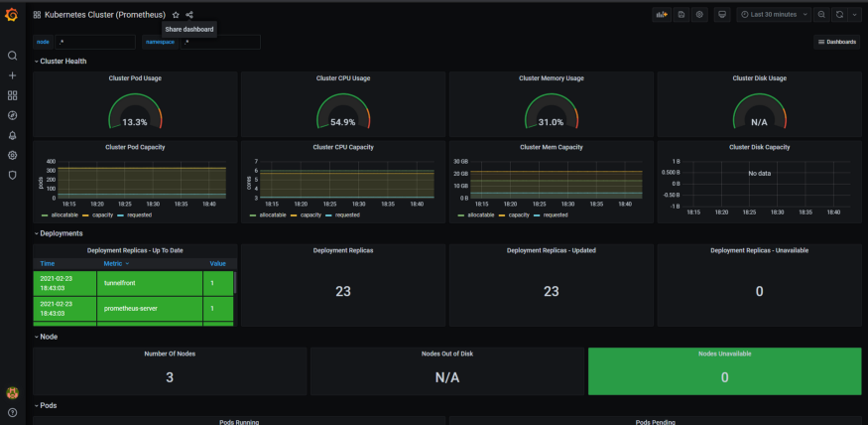Click the Cluster CPU Usage 54.9% gauge
The image size is (868, 425).
[343, 112]
